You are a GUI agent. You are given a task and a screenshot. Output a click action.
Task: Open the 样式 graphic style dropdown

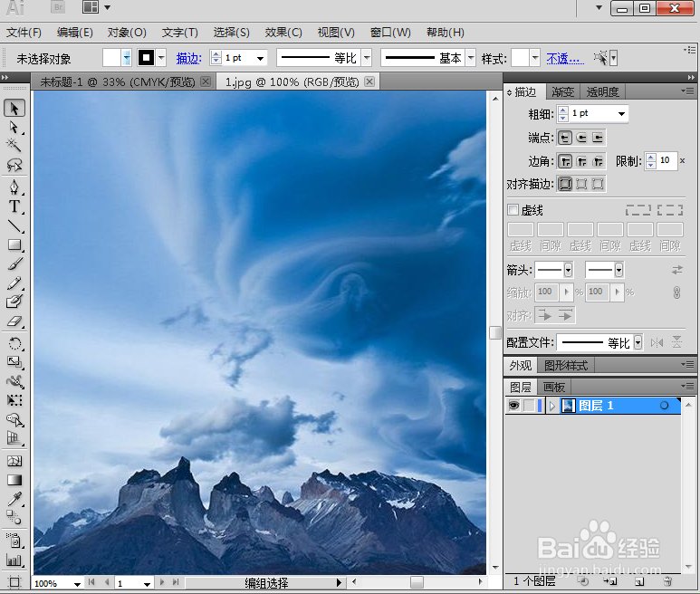click(535, 58)
